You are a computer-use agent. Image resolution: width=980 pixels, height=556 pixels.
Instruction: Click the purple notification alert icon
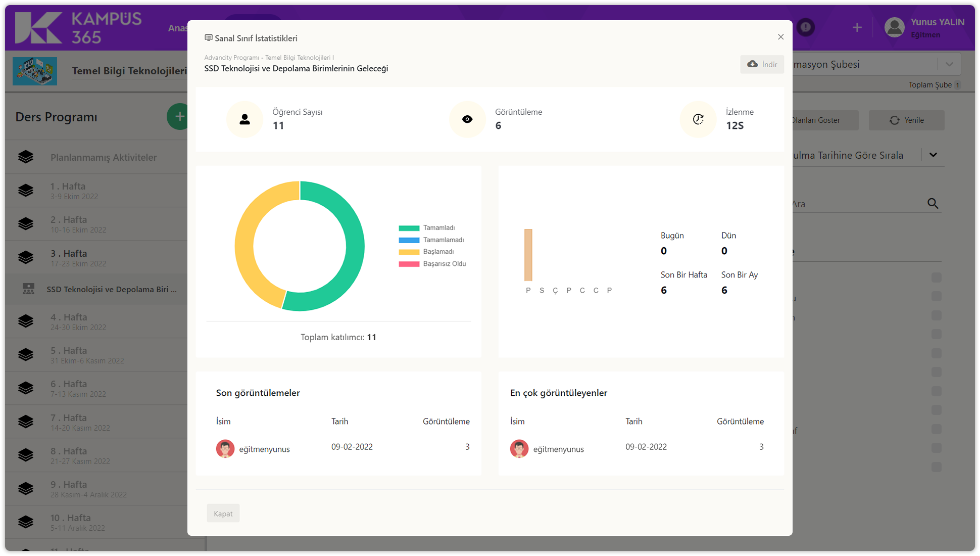(x=806, y=27)
